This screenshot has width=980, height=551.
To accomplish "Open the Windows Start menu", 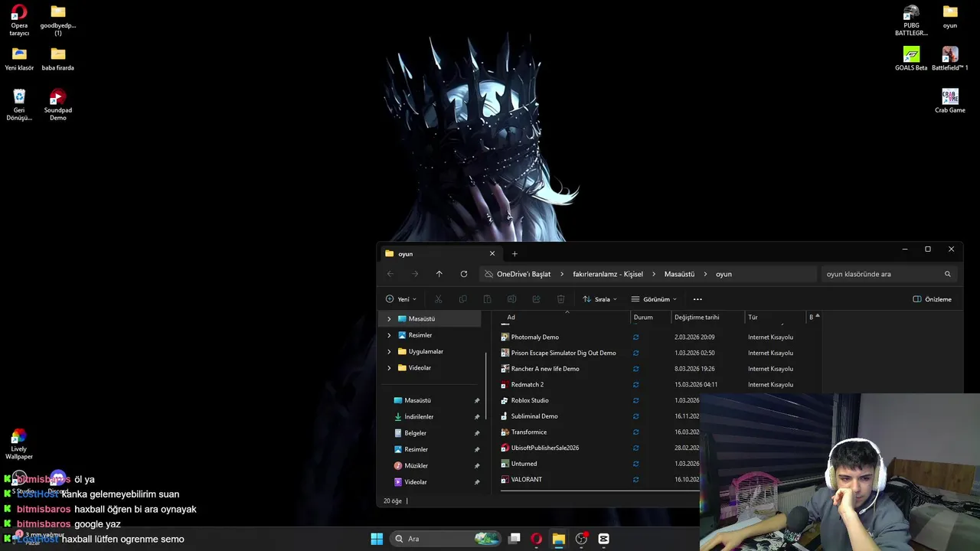I will [x=377, y=539].
